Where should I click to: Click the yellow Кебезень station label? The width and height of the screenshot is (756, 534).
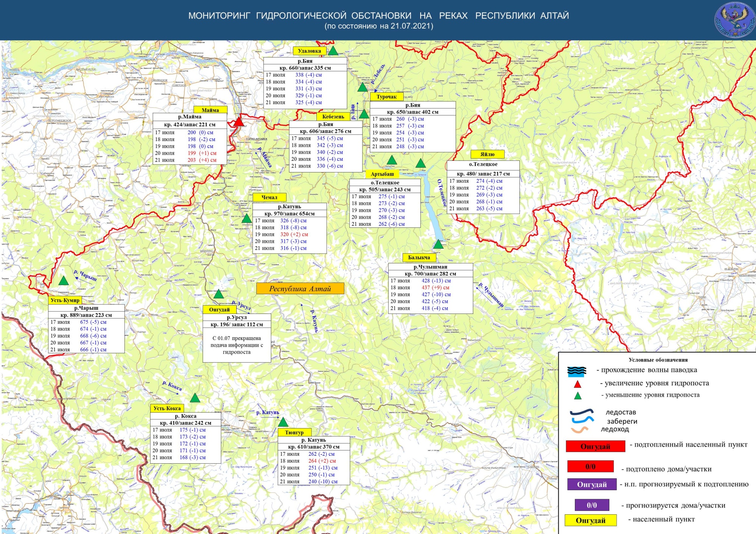point(333,116)
